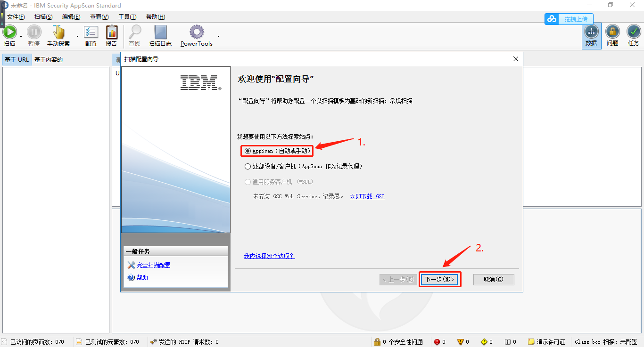This screenshot has width=644, height=347.
Task: Click the orange medium severity icon
Action: click(x=461, y=342)
